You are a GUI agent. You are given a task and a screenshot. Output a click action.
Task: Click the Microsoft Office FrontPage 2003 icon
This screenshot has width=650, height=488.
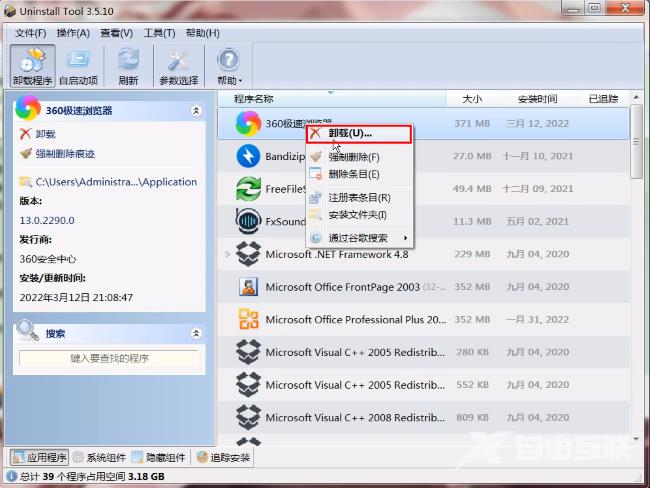pos(248,287)
